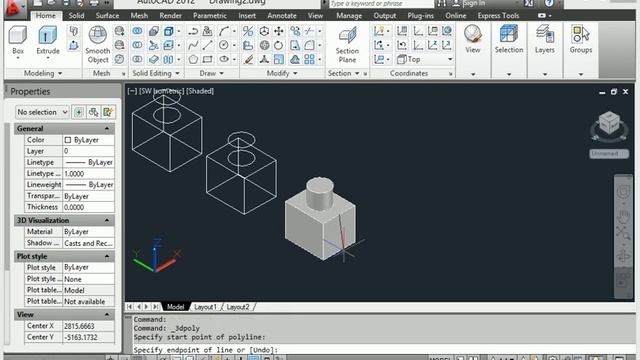
Task: Click the solid Intersect icon
Action: tap(138, 59)
